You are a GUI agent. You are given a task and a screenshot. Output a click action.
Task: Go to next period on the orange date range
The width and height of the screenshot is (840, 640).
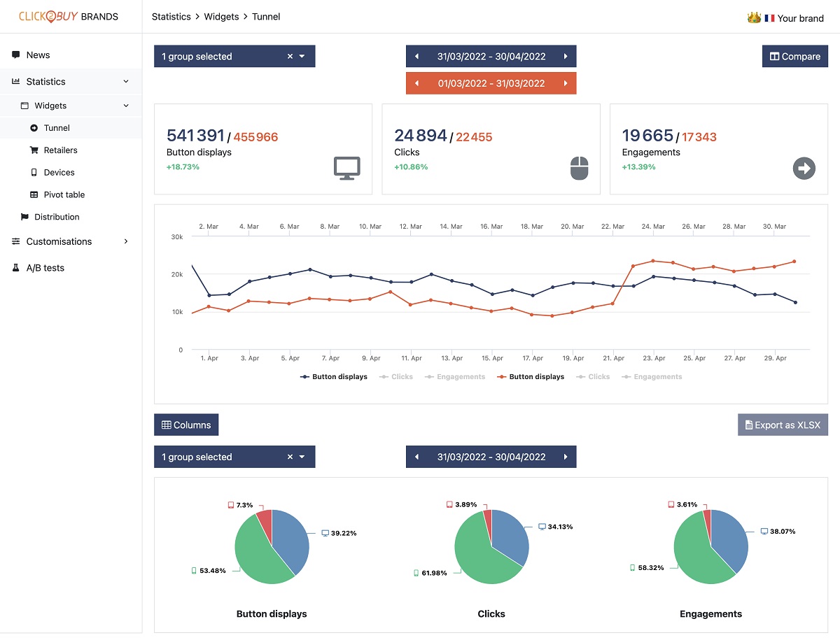(566, 83)
